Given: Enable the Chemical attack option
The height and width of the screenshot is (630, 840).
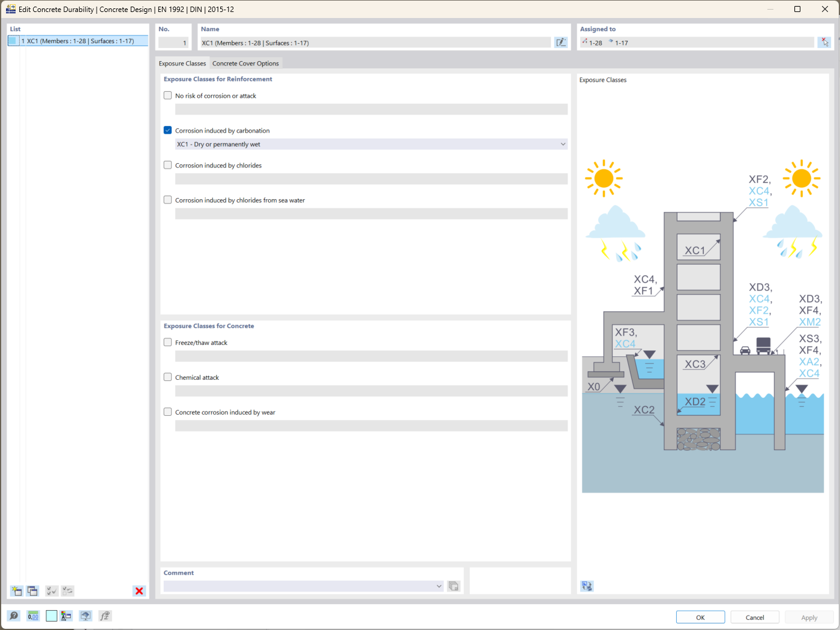Looking at the screenshot, I should pos(167,377).
